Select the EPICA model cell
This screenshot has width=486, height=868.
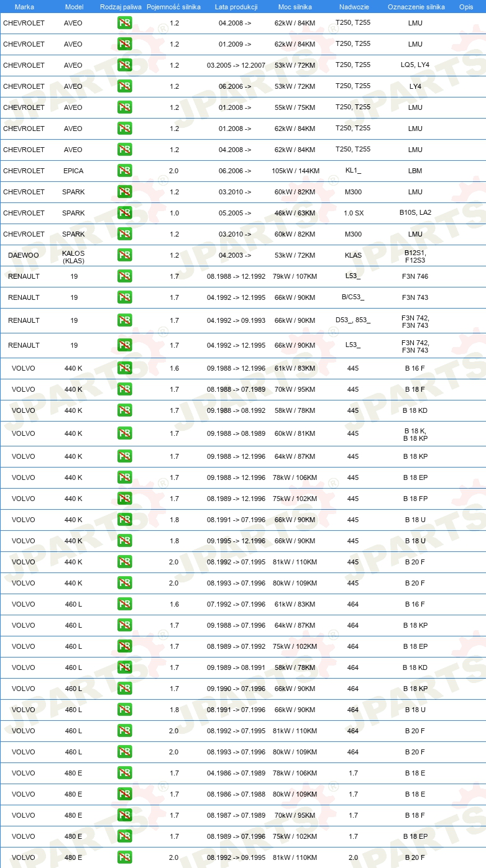point(73,171)
